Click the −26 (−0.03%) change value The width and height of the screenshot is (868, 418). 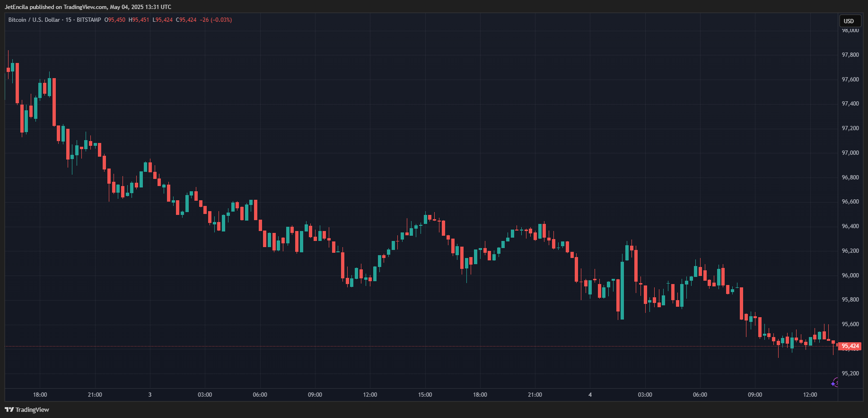coord(216,20)
